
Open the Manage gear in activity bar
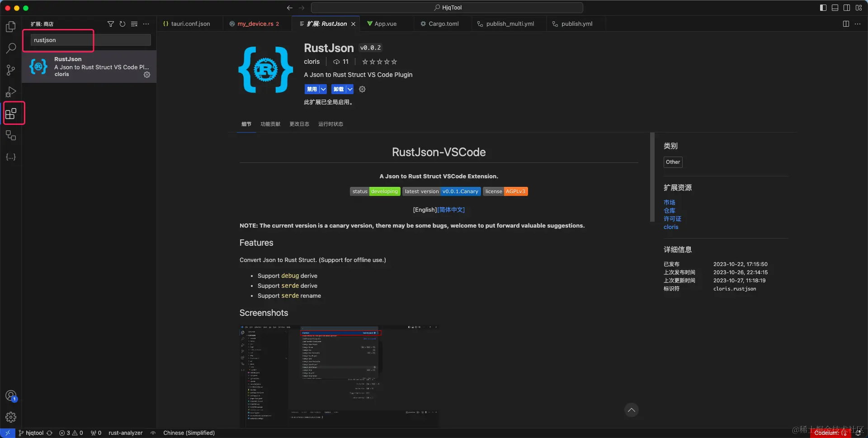coord(11,417)
